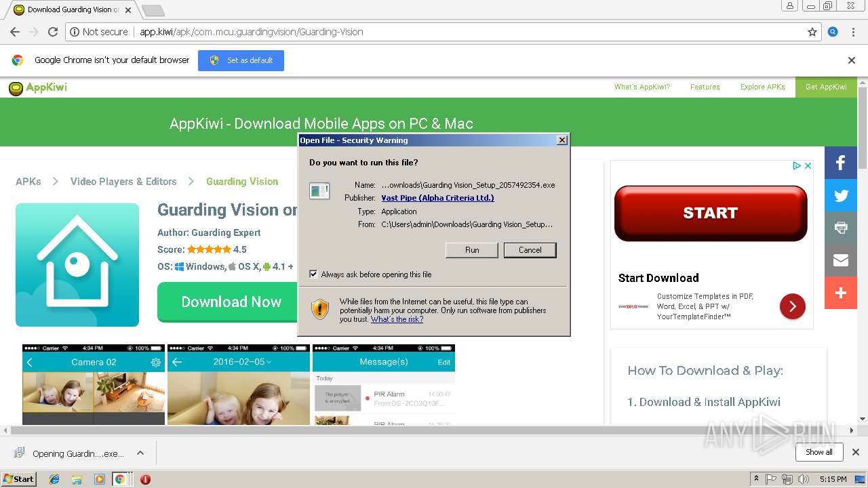Click the Guarding Vision app icon
Image resolution: width=868 pixels, height=488 pixels.
[77, 265]
